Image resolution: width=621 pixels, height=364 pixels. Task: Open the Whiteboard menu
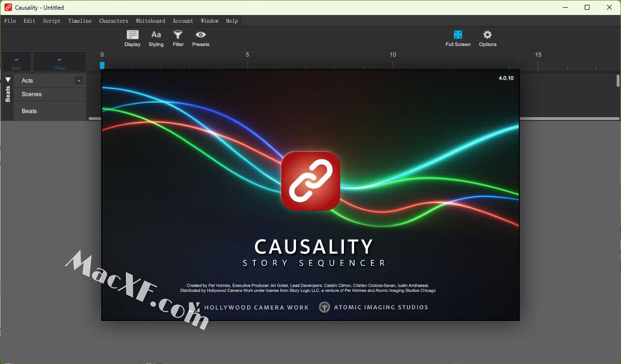point(151,21)
